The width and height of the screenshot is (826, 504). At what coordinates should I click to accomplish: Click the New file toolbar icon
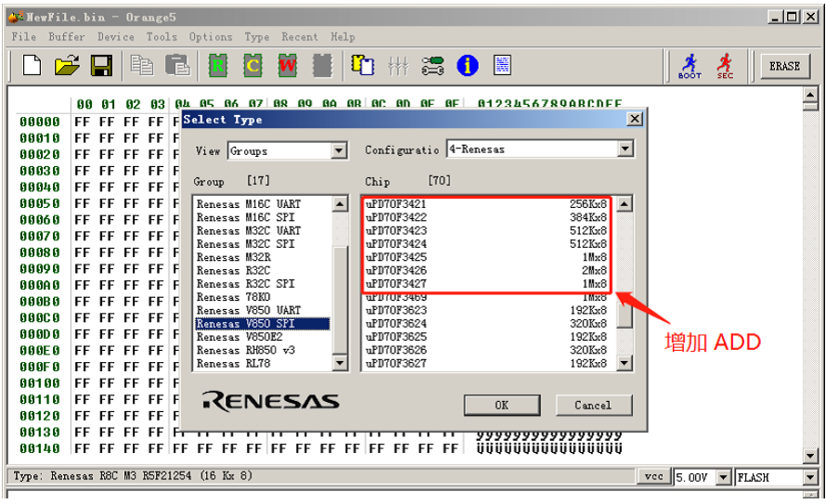click(32, 66)
